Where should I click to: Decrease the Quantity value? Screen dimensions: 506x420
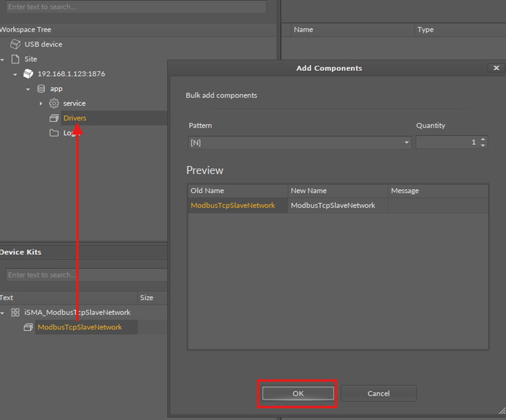483,145
